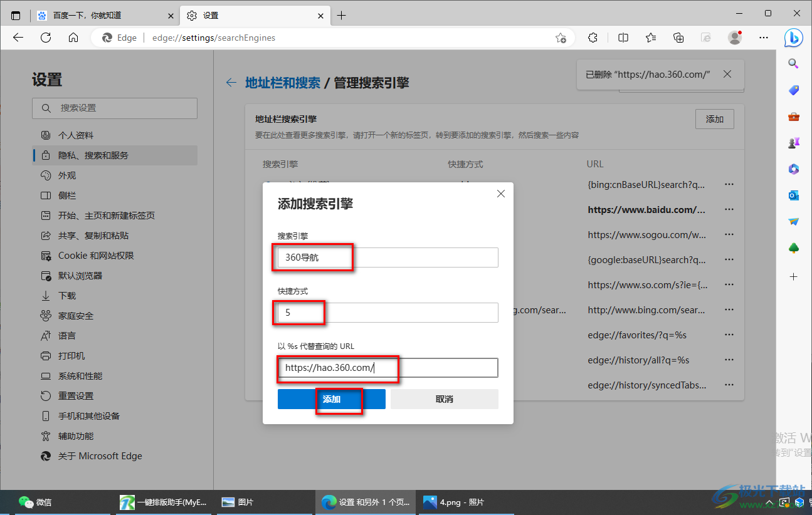Open Bing chat sidebar icon
Viewport: 812px width, 515px height.
794,38
